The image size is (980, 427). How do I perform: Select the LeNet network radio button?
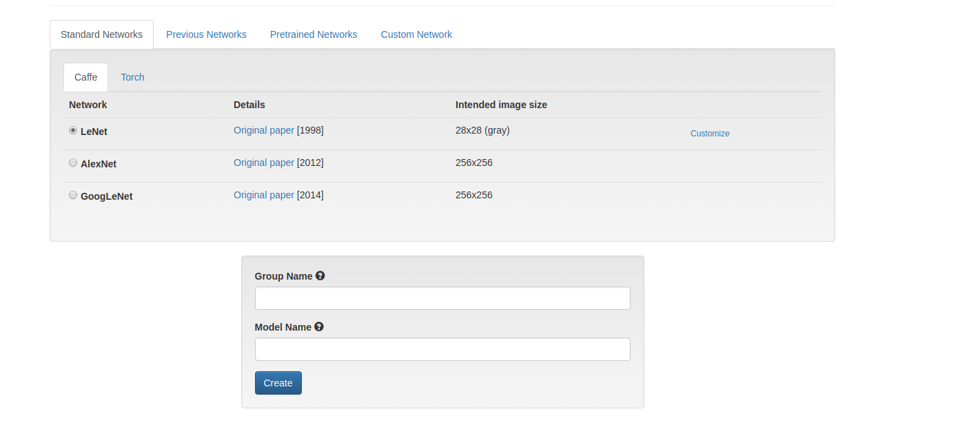(73, 129)
